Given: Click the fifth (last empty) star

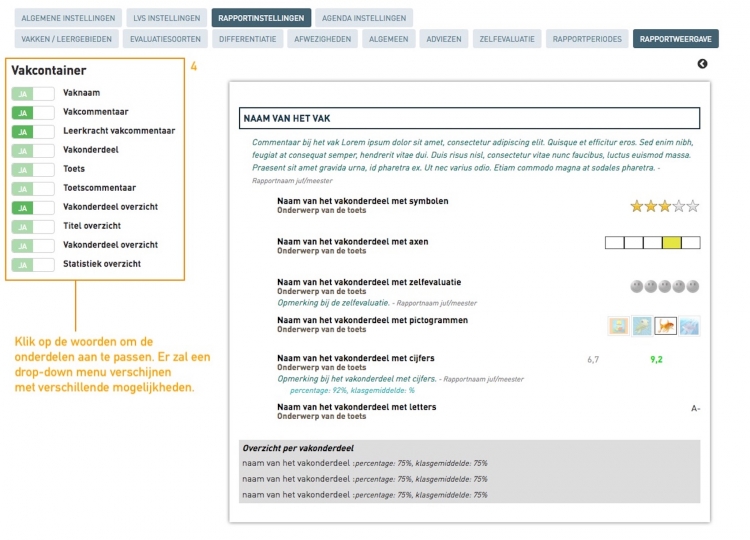Looking at the screenshot, I should pos(693,207).
